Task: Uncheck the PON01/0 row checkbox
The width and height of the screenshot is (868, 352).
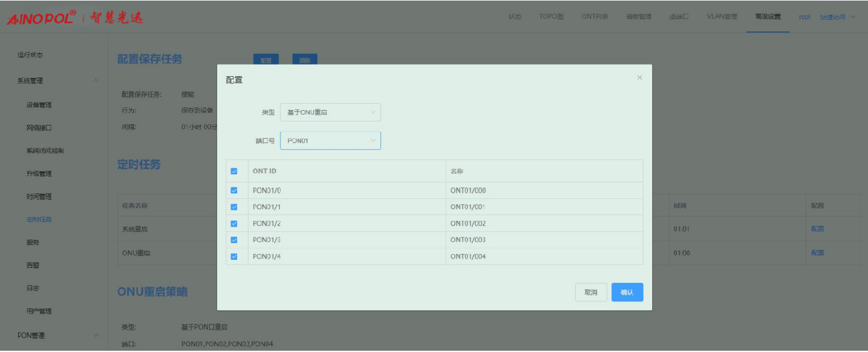Action: click(234, 190)
